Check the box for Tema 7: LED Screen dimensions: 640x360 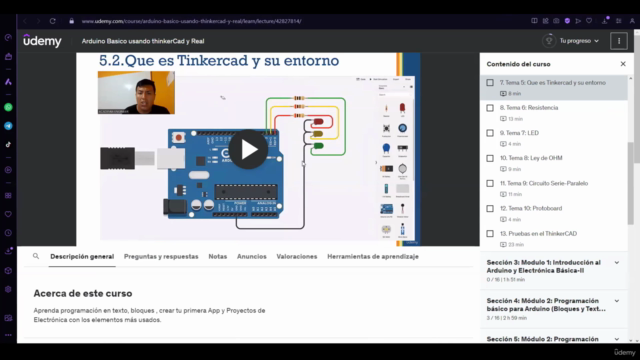point(490,133)
